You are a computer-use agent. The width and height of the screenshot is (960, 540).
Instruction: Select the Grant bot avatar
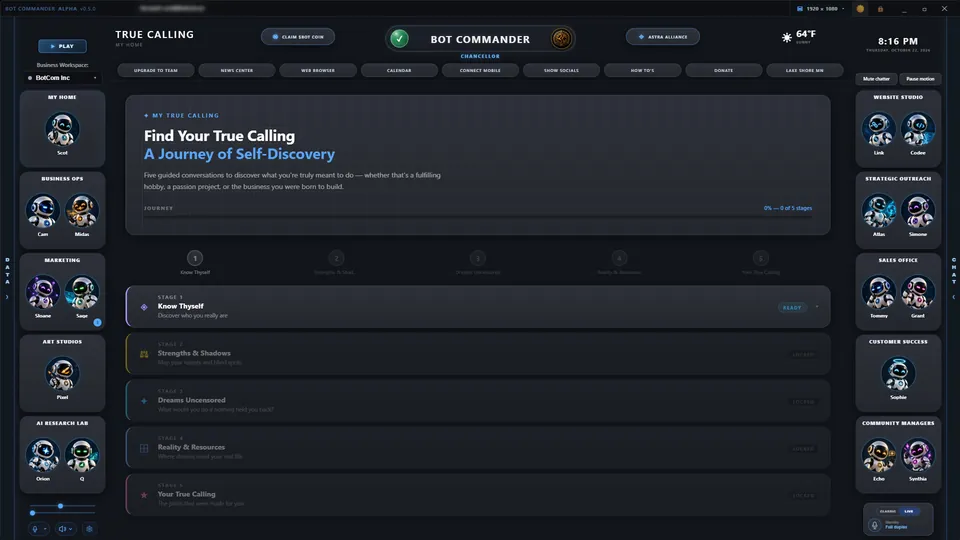pyautogui.click(x=917, y=292)
